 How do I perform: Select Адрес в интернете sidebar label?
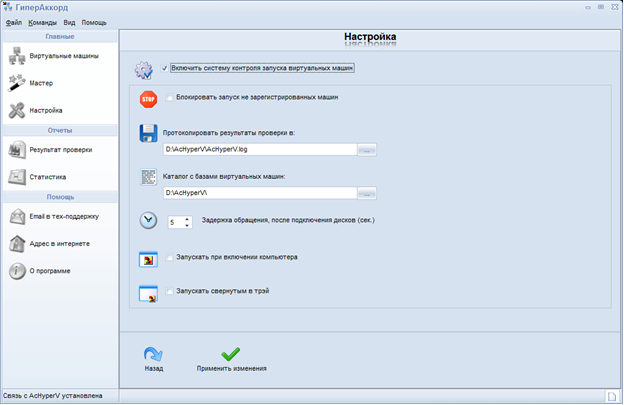pyautogui.click(x=60, y=244)
